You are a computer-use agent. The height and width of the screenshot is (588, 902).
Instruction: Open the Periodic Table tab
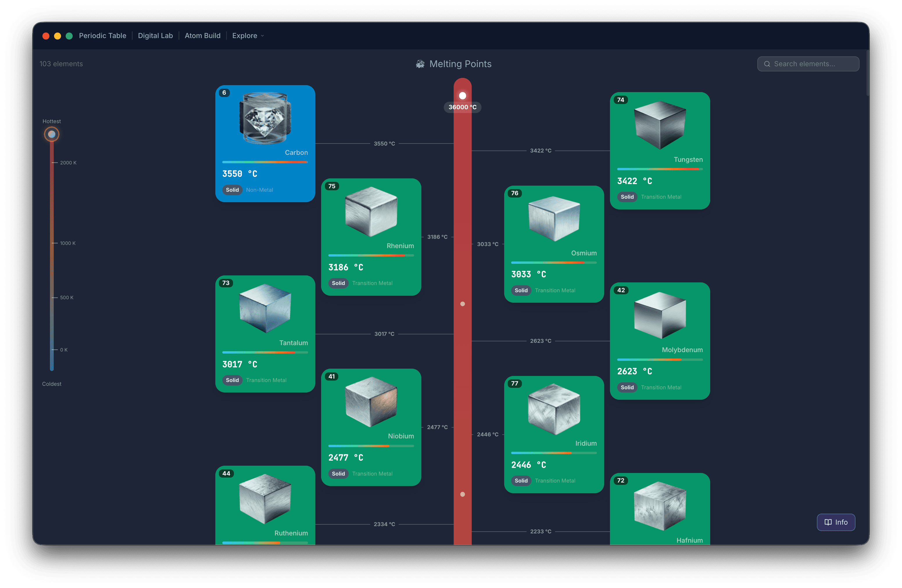[102, 36]
